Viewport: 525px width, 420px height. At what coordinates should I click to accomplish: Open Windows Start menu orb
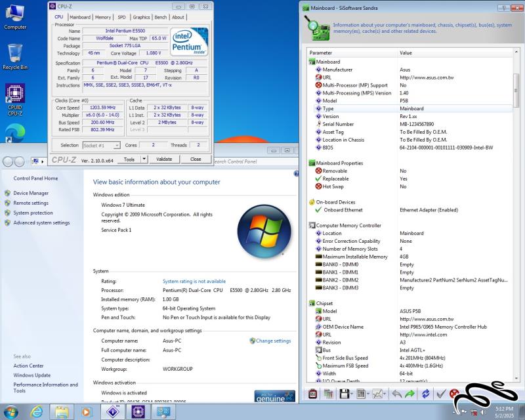tap(10, 411)
